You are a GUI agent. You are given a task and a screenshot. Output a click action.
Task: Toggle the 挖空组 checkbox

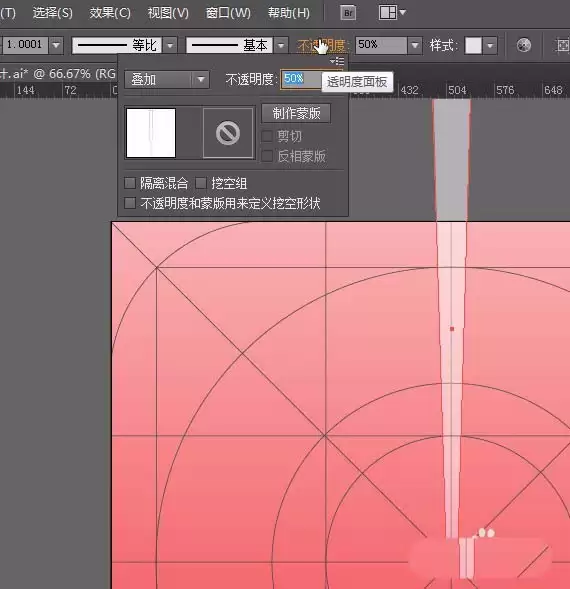tap(201, 183)
